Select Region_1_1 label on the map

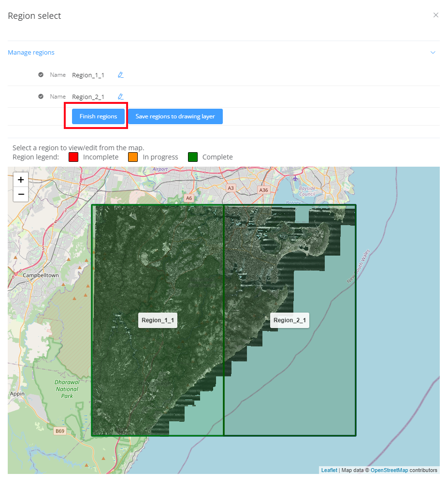(158, 320)
